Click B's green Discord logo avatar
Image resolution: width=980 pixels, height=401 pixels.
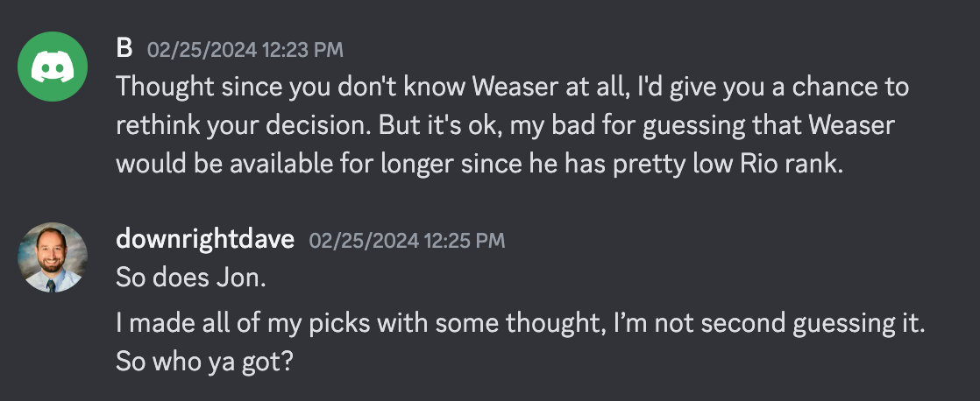[53, 67]
